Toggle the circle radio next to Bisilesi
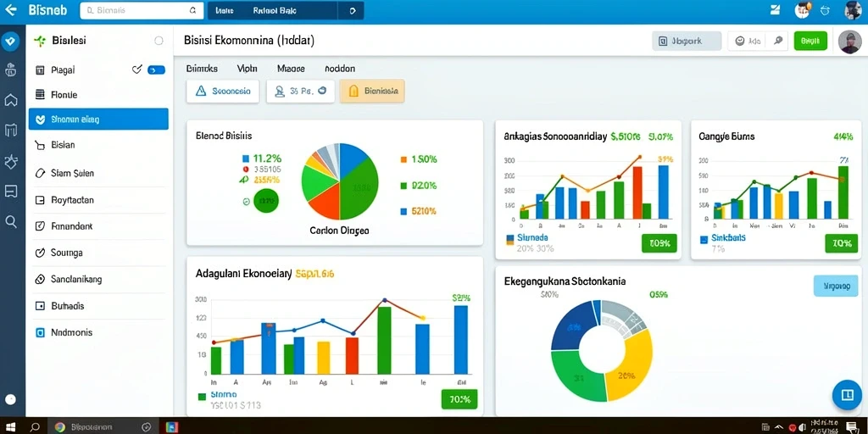The height and width of the screenshot is (434, 868). click(159, 41)
